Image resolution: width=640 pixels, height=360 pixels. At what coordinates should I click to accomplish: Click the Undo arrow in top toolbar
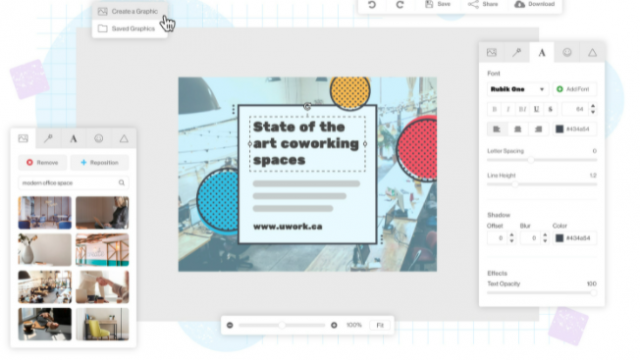pyautogui.click(x=371, y=4)
